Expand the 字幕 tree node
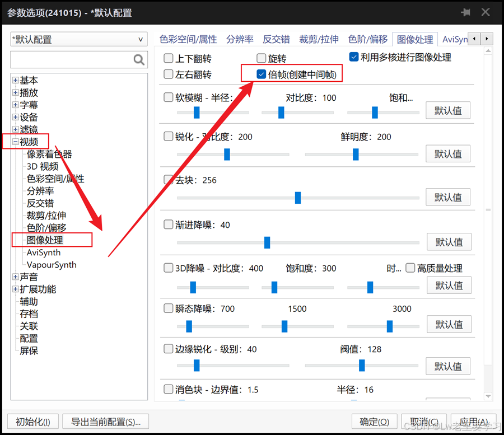The height and width of the screenshot is (435, 504). pos(16,105)
